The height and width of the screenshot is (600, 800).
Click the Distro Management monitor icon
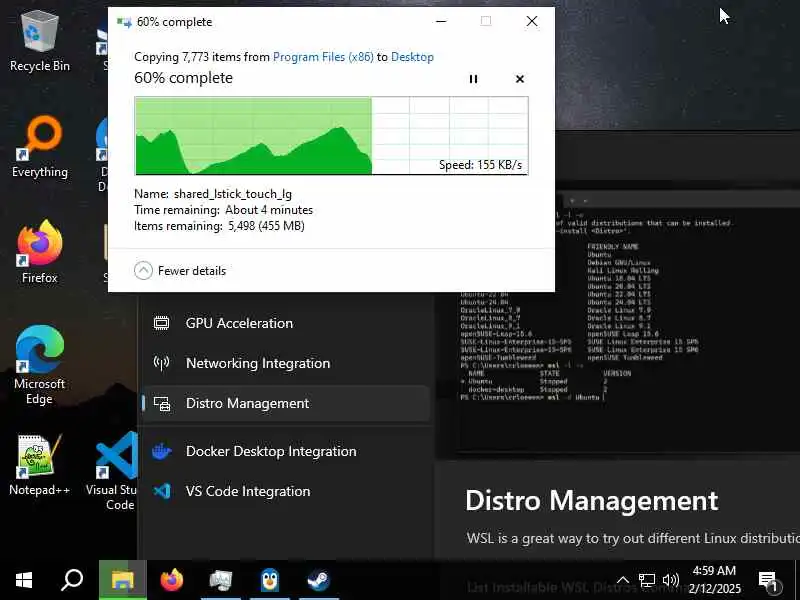pyautogui.click(x=162, y=404)
